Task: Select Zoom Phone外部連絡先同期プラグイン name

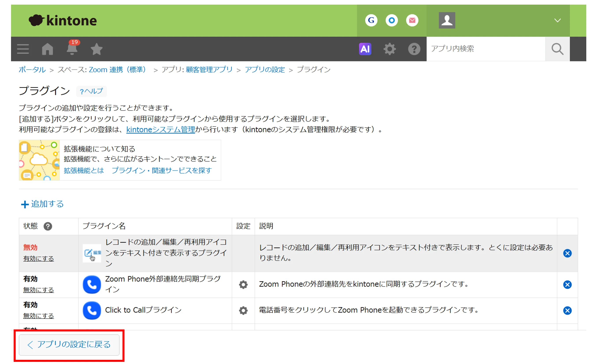Action: pos(163,284)
